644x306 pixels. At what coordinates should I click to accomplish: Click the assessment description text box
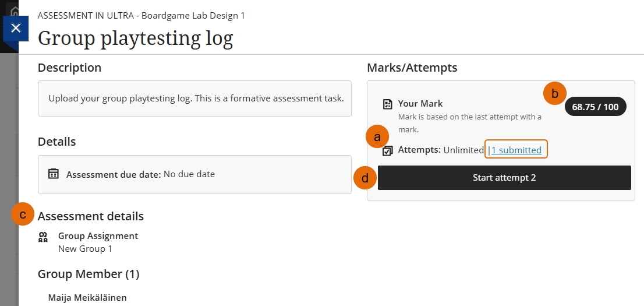pos(194,99)
